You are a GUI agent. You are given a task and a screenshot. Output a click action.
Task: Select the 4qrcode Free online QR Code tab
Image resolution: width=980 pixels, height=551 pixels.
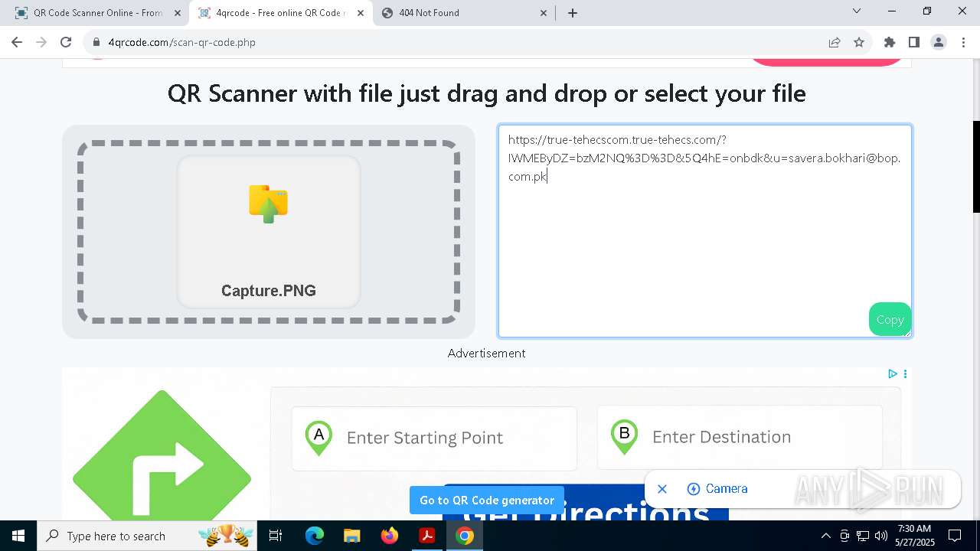click(279, 13)
